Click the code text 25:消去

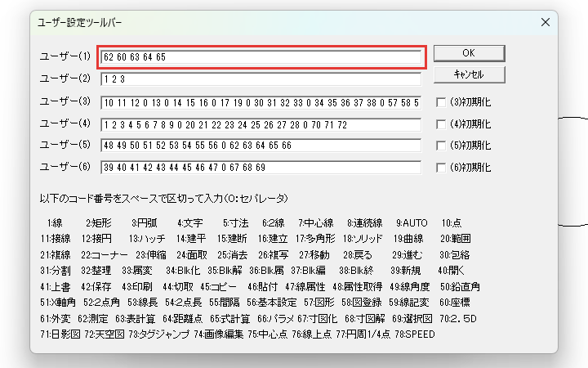pyautogui.click(x=233, y=255)
